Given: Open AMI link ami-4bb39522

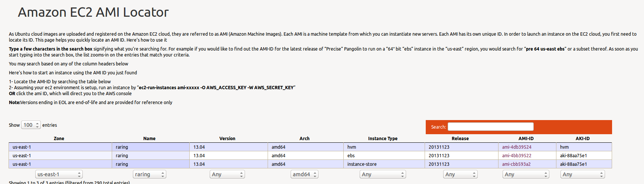Looking at the screenshot, I should click(x=517, y=156).
